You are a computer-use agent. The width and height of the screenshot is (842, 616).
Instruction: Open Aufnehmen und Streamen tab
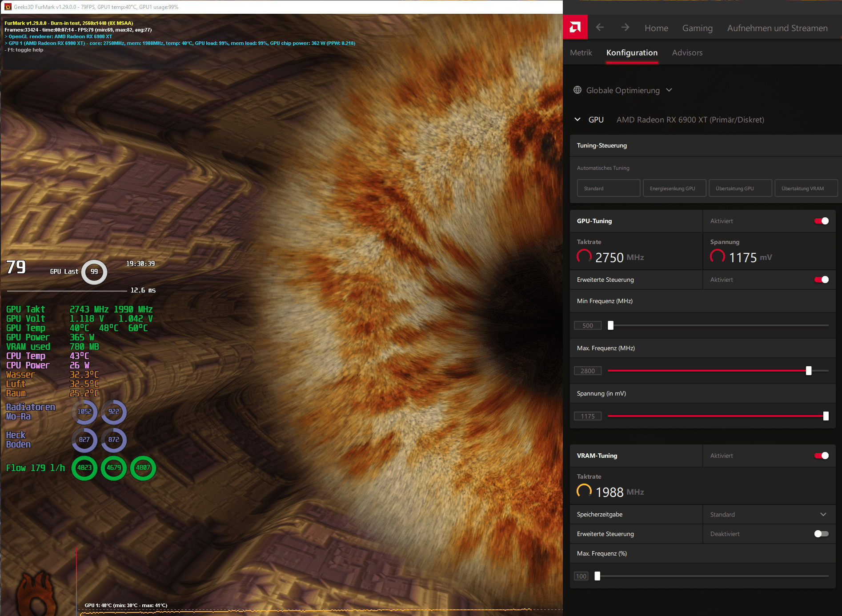777,28
